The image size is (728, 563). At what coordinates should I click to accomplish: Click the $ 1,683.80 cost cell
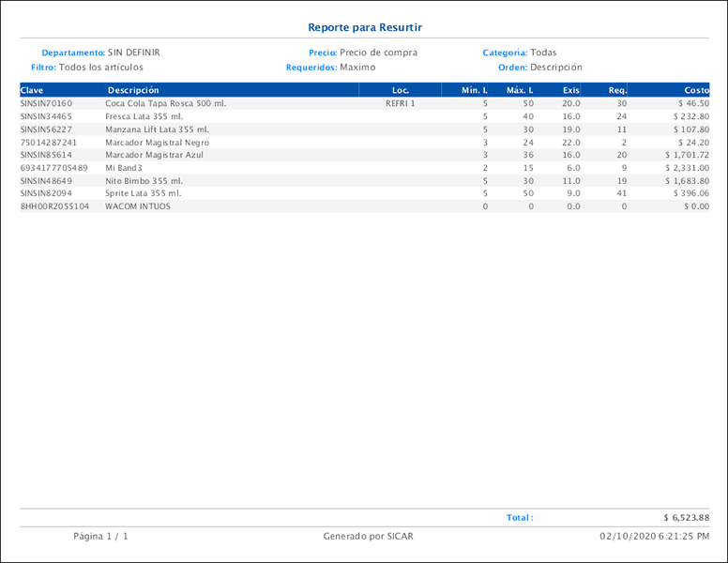[687, 181]
